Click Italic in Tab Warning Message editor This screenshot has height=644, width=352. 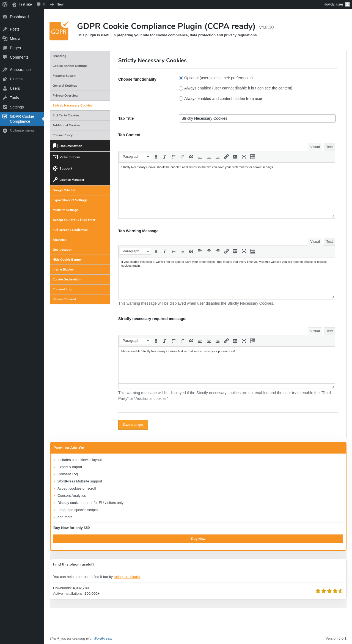pyautogui.click(x=165, y=251)
